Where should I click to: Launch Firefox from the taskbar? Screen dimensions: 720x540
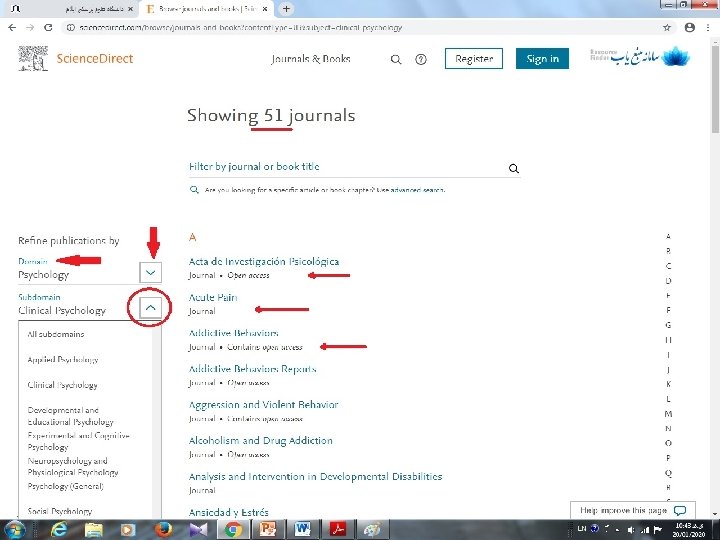[163, 530]
